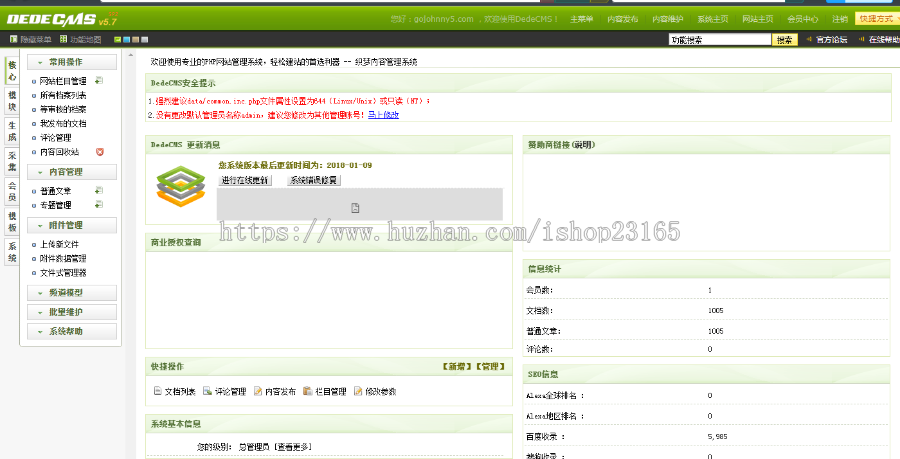Select the green skin color swatch
The height and width of the screenshot is (459, 900).
click(118, 40)
